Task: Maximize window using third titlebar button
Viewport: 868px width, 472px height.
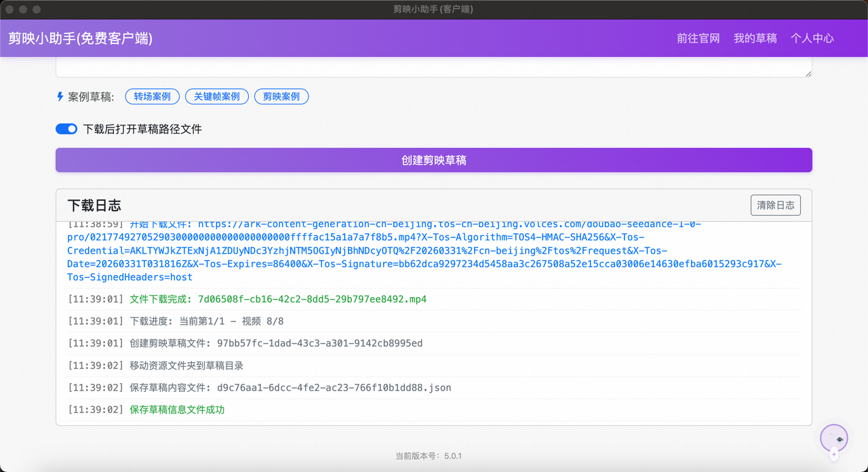Action: pos(37,9)
